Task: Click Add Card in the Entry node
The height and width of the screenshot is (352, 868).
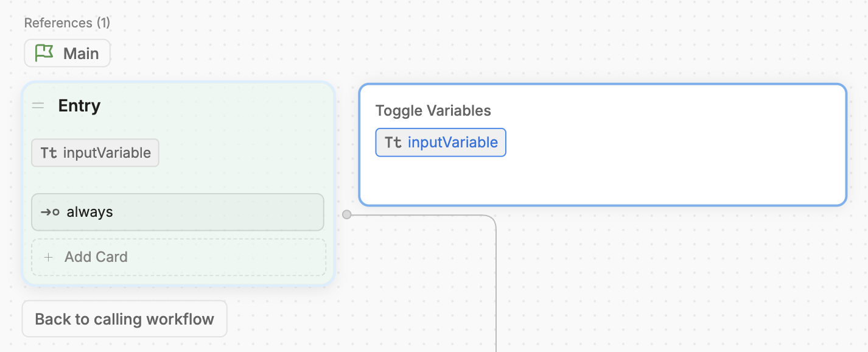Action: click(96, 257)
